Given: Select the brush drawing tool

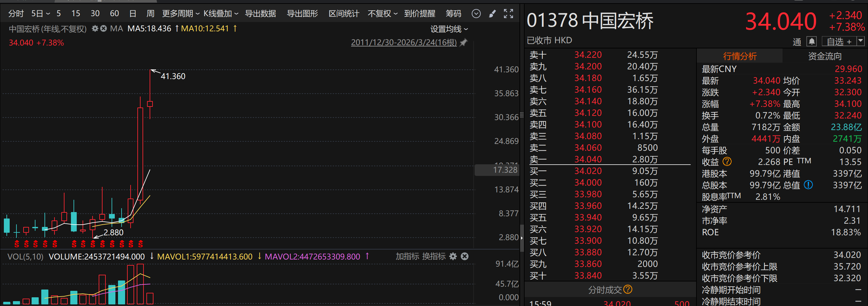Looking at the screenshot, I should [492, 14].
